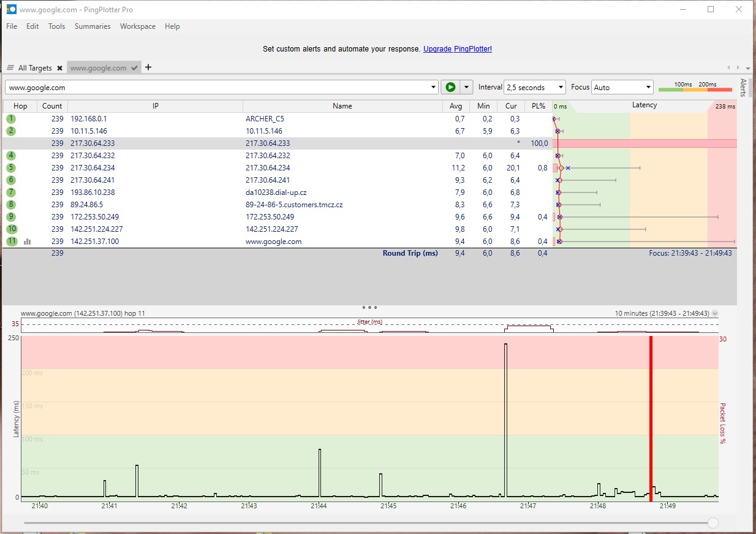Select the hop 1 green circle
Screen dimensions: 756x534
pos(11,119)
